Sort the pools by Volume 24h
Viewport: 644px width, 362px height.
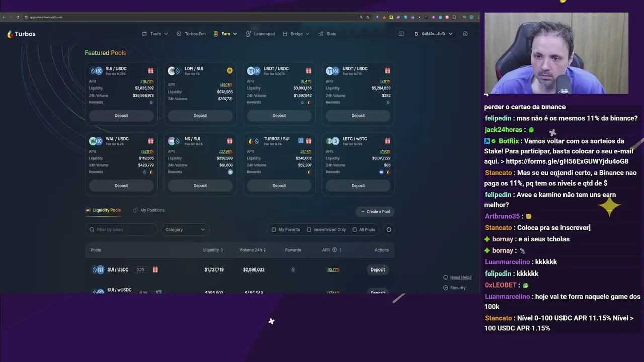(x=253, y=250)
